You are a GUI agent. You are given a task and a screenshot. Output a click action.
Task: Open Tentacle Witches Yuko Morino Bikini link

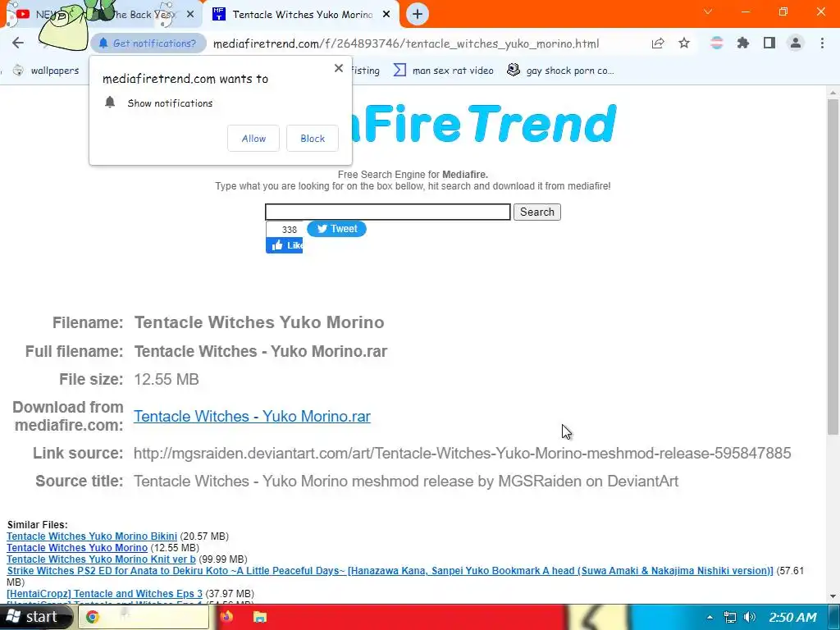(92, 536)
